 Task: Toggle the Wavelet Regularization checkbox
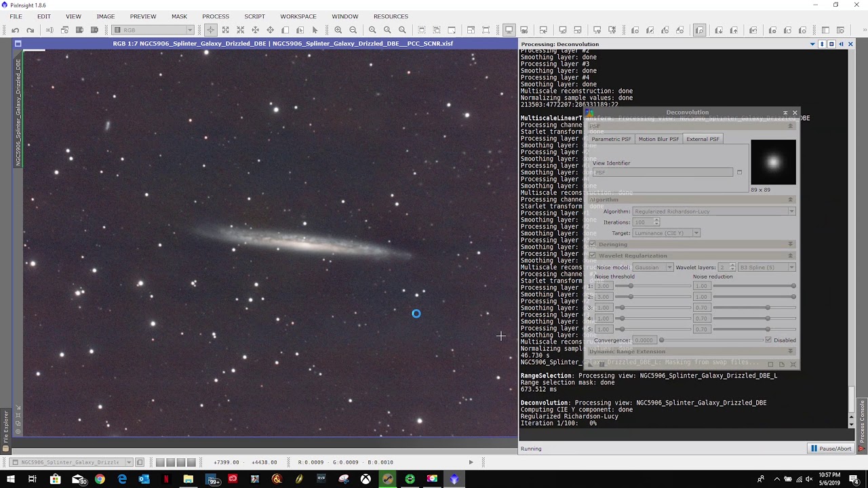[x=593, y=256]
